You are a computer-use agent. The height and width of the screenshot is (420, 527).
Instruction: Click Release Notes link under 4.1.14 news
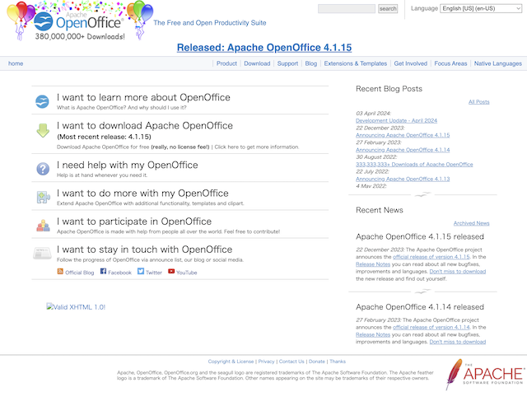373,334
